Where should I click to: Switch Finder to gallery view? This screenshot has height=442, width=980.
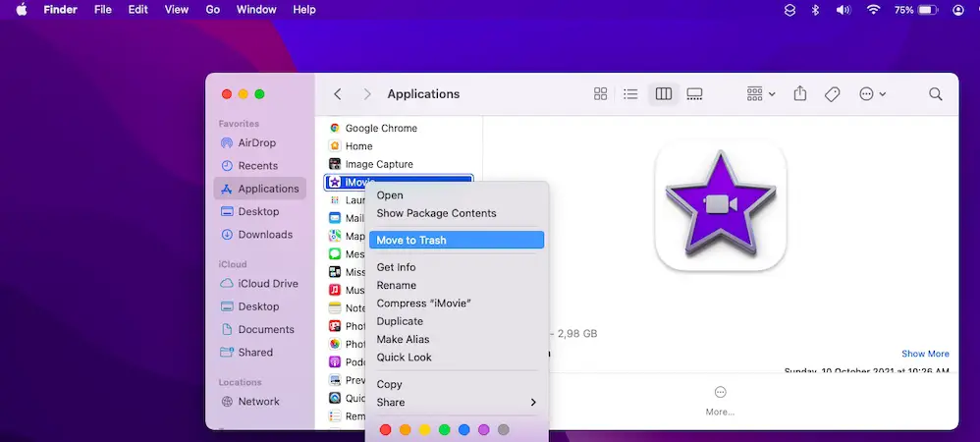click(695, 94)
